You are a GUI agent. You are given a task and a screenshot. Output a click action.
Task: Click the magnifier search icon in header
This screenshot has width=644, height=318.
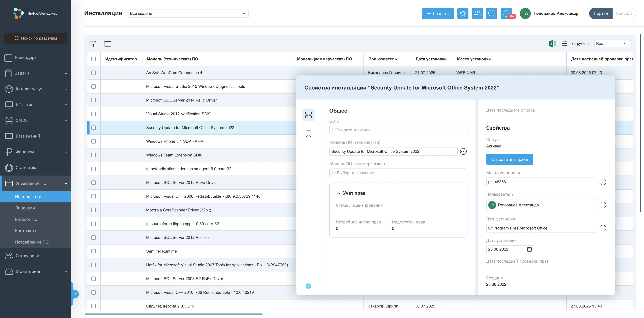point(491,13)
